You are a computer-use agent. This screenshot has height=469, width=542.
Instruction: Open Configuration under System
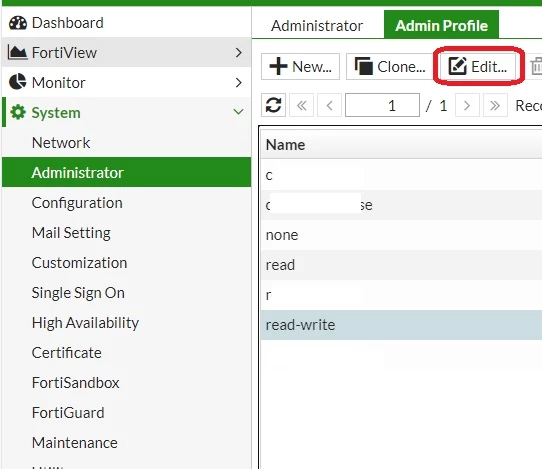tap(126, 203)
